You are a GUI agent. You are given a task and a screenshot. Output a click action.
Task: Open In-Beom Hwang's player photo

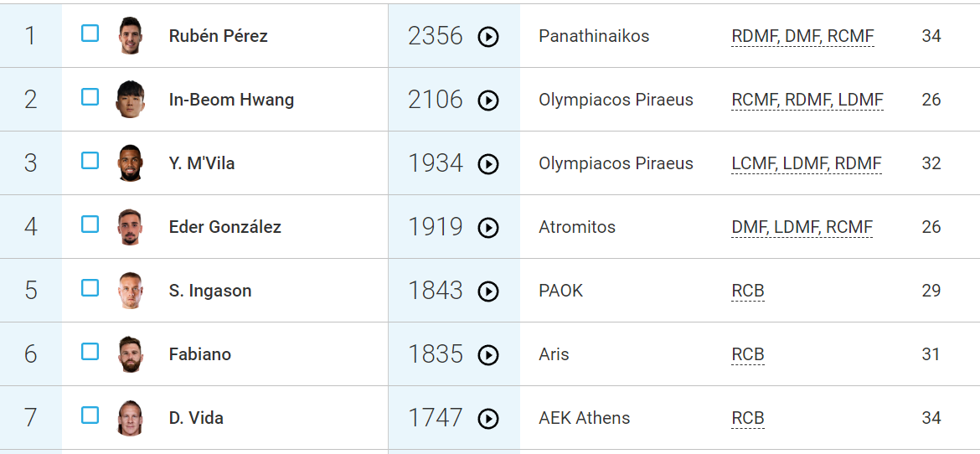point(130,100)
